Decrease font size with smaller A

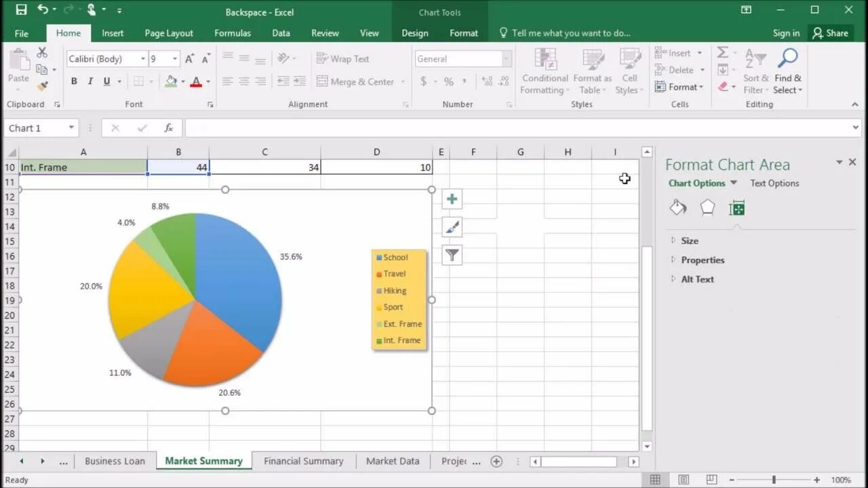tap(205, 59)
